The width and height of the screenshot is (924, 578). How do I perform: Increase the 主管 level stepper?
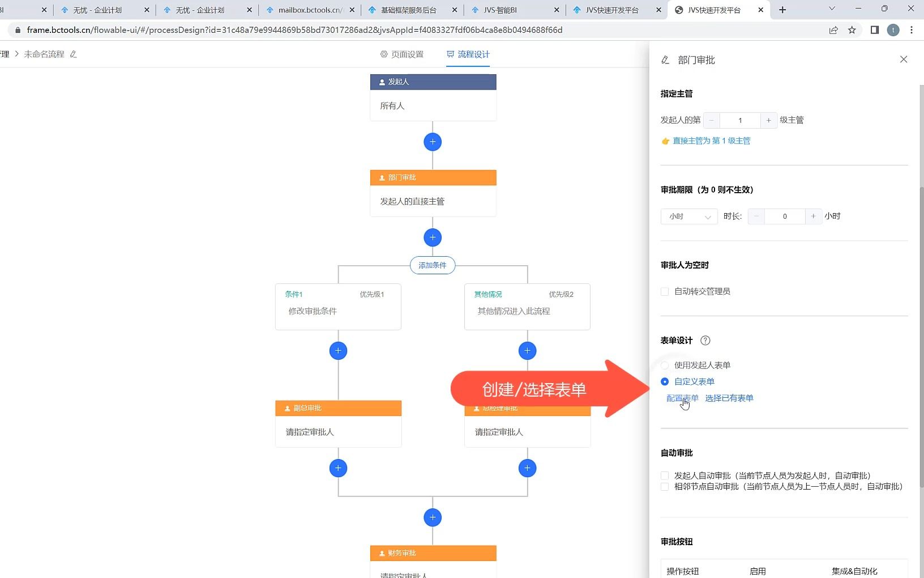pos(768,120)
